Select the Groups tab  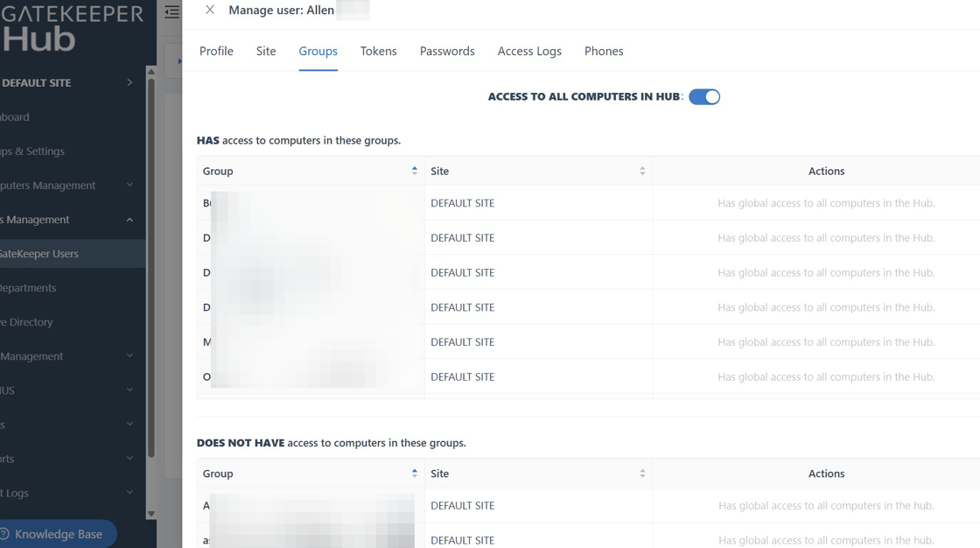tap(318, 52)
